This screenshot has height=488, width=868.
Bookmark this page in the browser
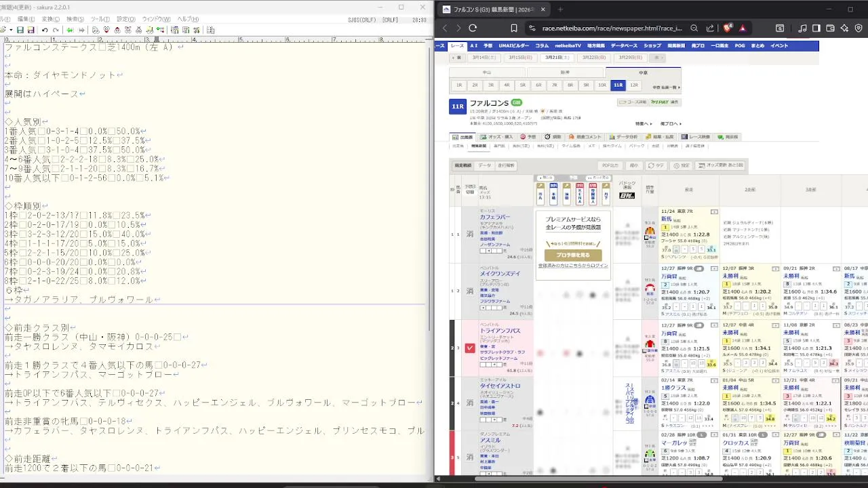tap(514, 28)
